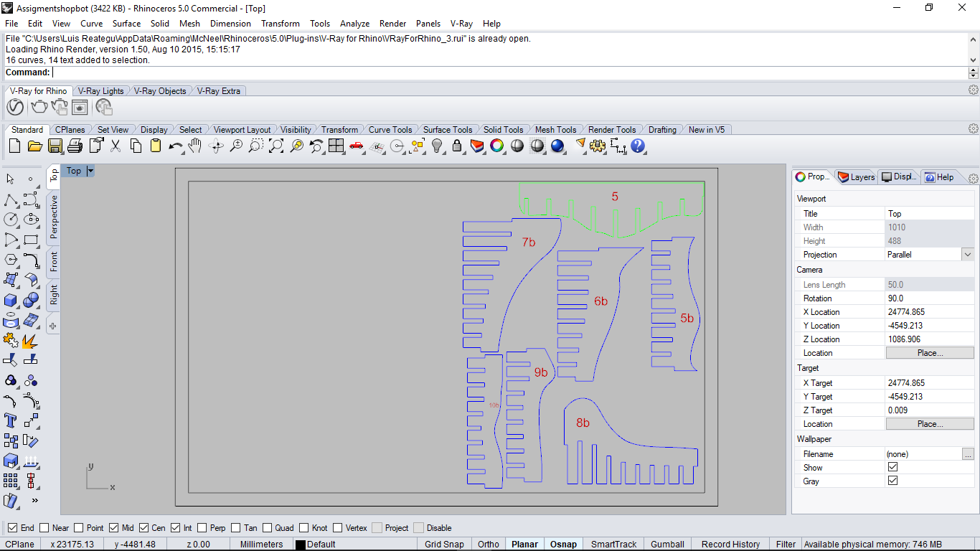Switch to the Curve Tools toolbar tab
The height and width of the screenshot is (551, 980).
point(390,130)
